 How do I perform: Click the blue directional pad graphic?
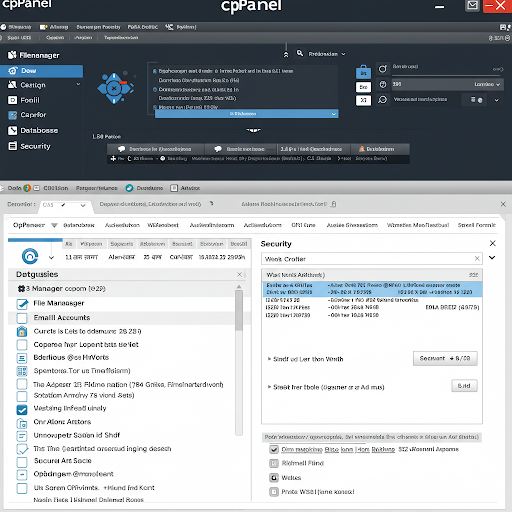[115, 88]
